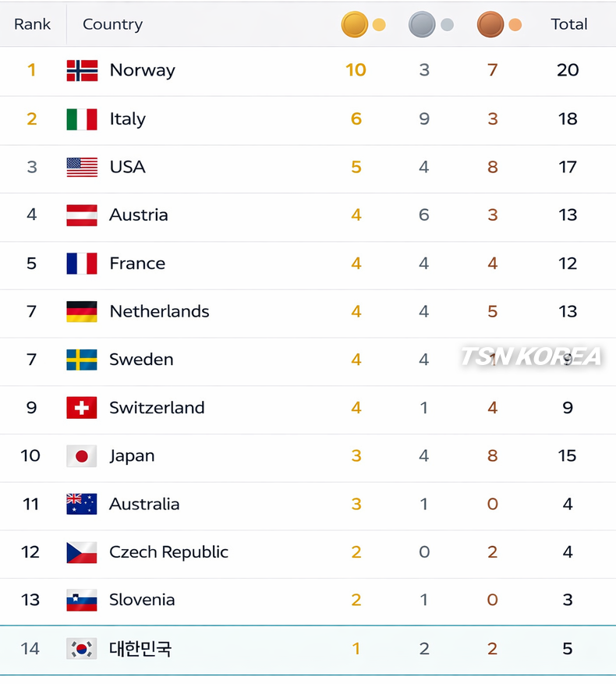Click the Sweden country name

point(141,360)
